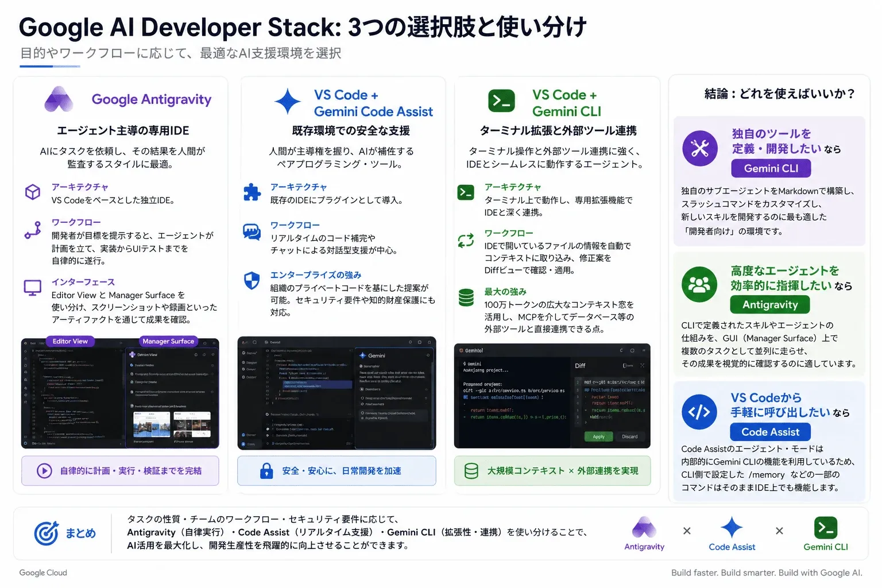Click the ターミナル拡張と外部ツール連携 heading

tap(558, 130)
